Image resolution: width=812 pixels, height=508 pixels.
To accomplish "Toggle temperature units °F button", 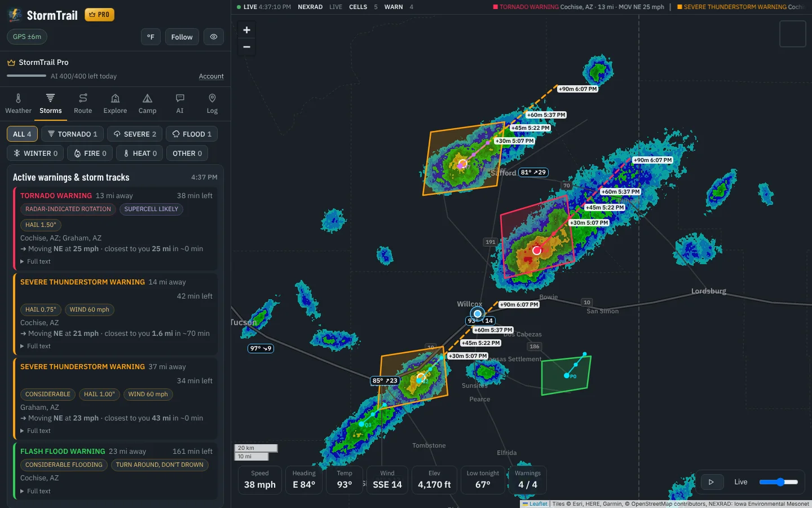I will click(151, 37).
